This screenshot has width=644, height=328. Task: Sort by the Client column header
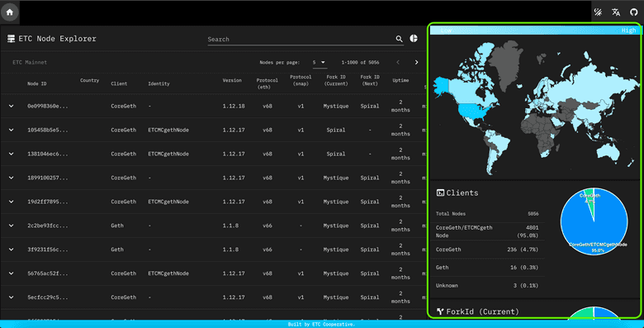(x=119, y=83)
